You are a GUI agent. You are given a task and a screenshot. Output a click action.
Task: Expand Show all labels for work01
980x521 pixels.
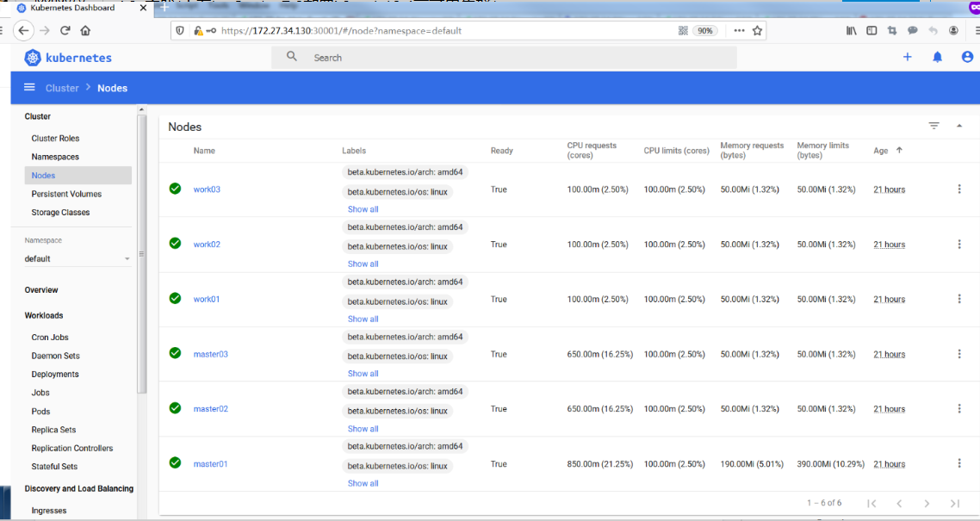tap(363, 319)
